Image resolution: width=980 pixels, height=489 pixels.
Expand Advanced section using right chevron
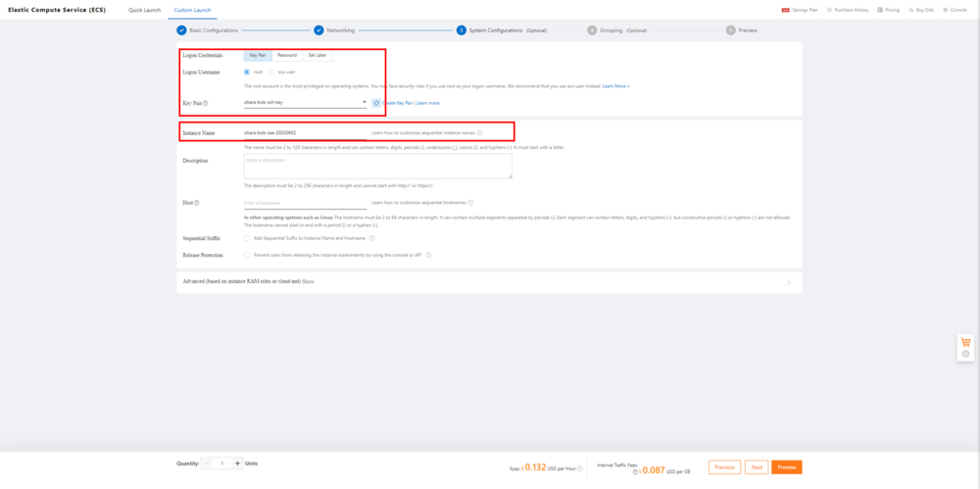pos(789,282)
